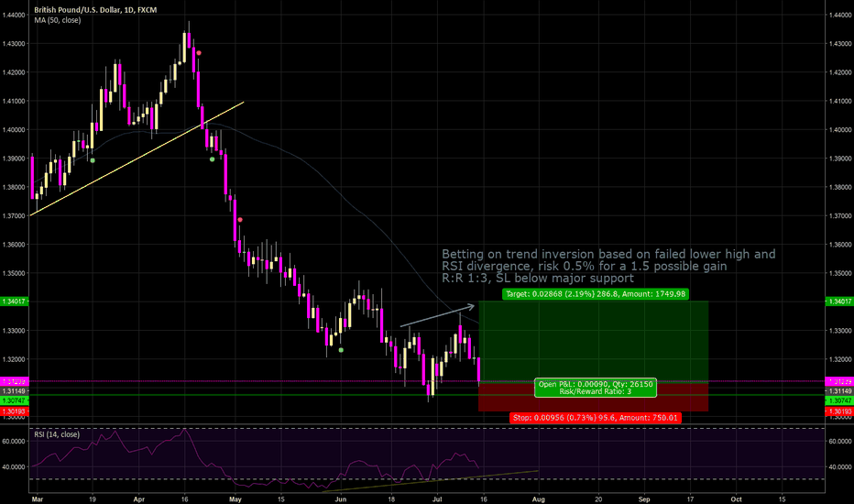Select the RSI (14, close) indicator label
The width and height of the screenshot is (854, 504).
click(x=57, y=434)
